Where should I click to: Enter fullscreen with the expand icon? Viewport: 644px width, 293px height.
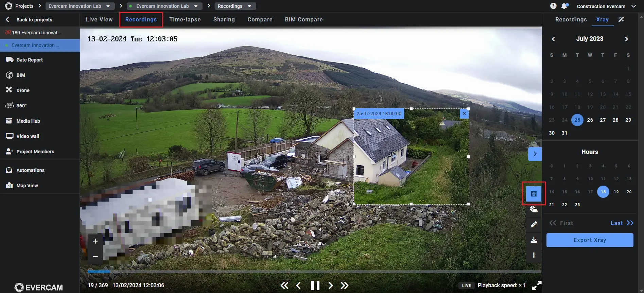537,286
